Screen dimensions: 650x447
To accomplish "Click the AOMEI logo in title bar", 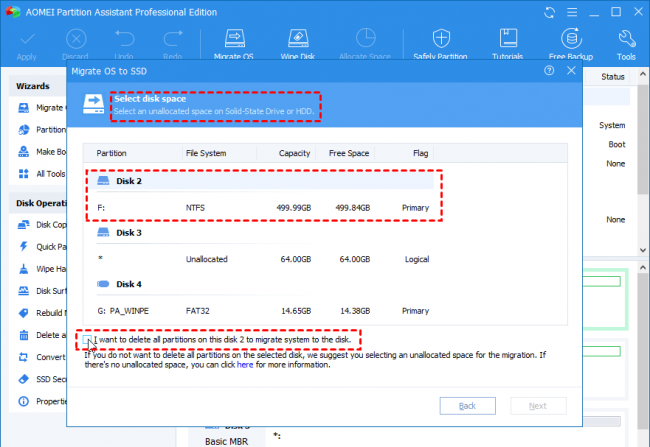I will [x=13, y=12].
